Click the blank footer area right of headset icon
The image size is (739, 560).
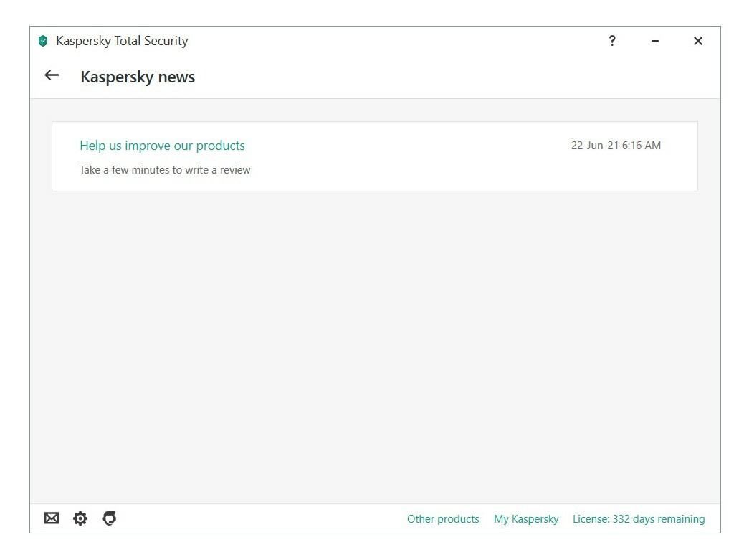point(259,518)
